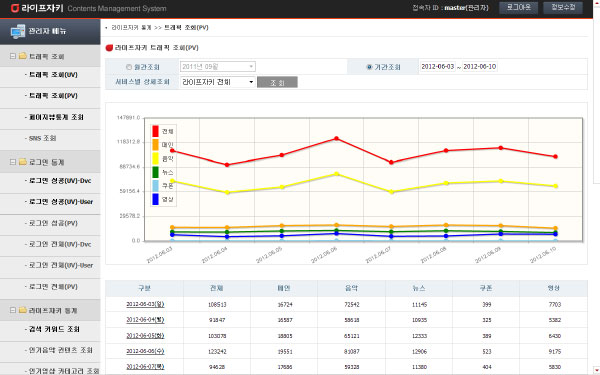Click the table cell 12906

tap(419, 352)
